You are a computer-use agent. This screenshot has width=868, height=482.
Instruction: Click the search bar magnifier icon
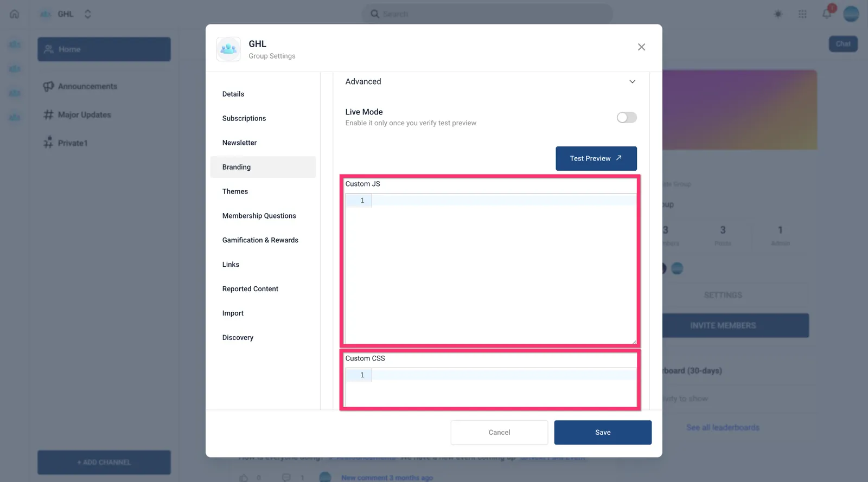click(x=375, y=14)
